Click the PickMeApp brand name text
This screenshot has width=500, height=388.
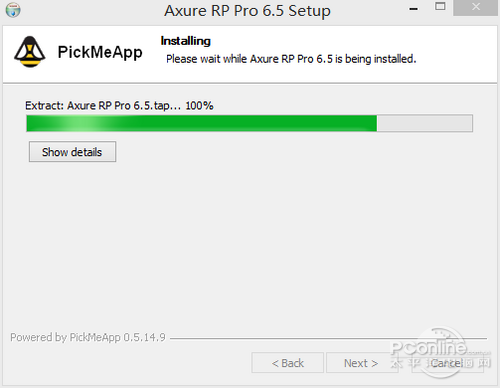pyautogui.click(x=100, y=53)
